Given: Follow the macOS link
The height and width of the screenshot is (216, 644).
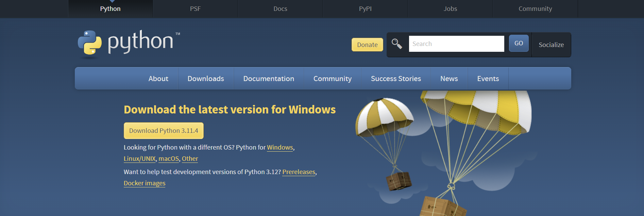Looking at the screenshot, I should point(169,159).
